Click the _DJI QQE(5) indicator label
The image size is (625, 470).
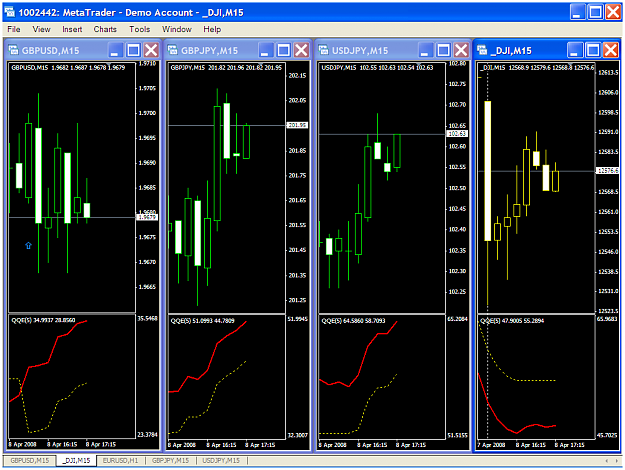pos(512,321)
